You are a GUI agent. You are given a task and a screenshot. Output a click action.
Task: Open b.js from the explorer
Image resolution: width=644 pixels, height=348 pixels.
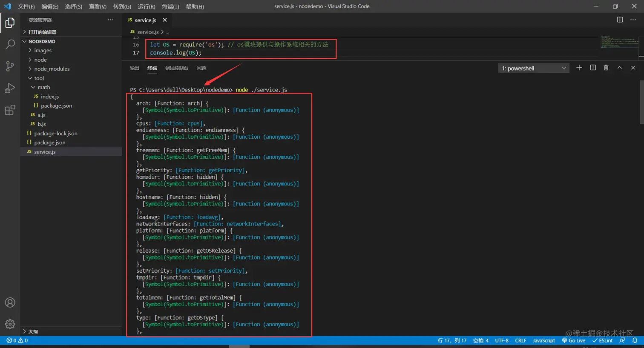pos(71,124)
